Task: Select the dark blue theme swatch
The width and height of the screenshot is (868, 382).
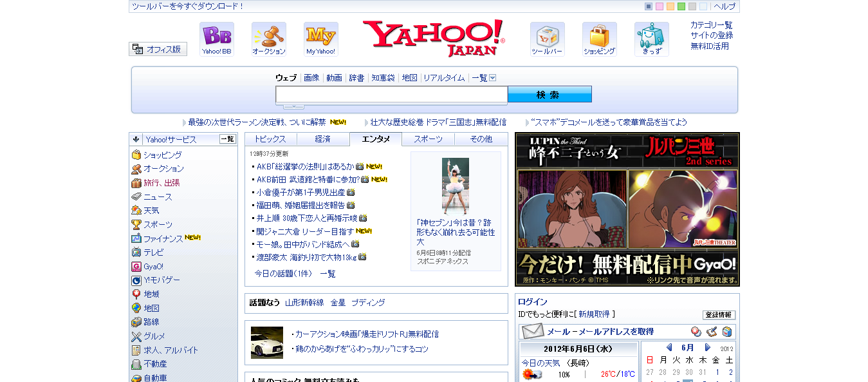Action: (x=649, y=6)
